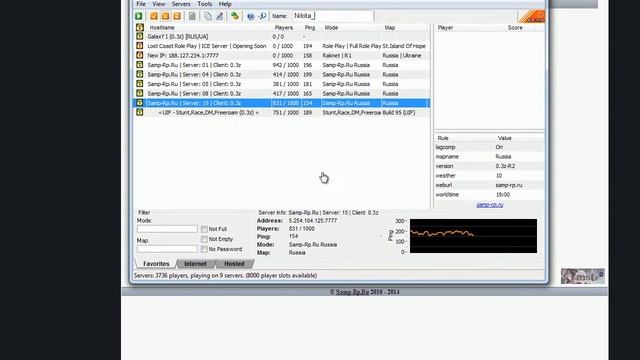Viewport: 640px width, 360px height.
Task: Click the orange checkmark add-server icon
Action: coord(154,16)
